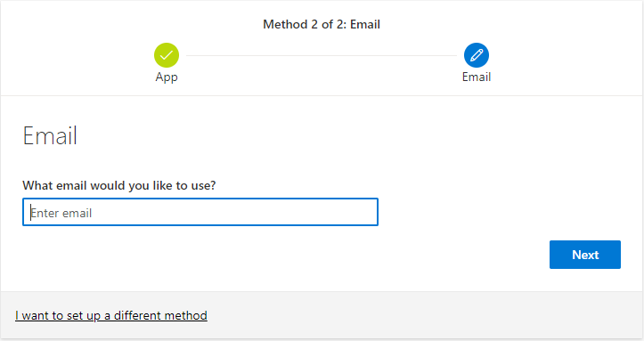Click the current Email step in the progress tracker
Screen dimensions: 644x341
[x=477, y=63]
